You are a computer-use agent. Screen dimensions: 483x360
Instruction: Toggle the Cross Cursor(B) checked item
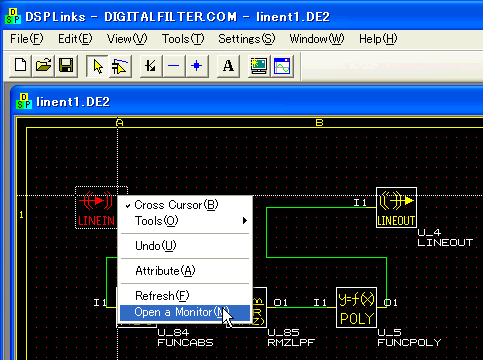185,205
